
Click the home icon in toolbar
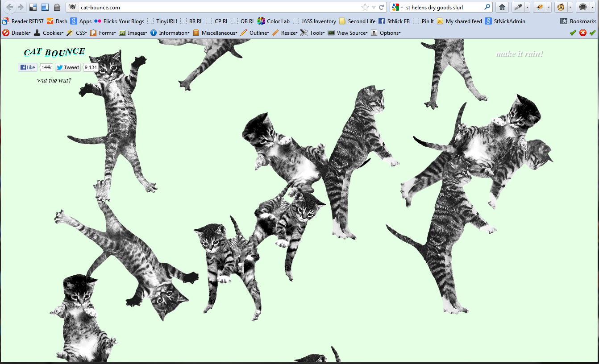[502, 7]
